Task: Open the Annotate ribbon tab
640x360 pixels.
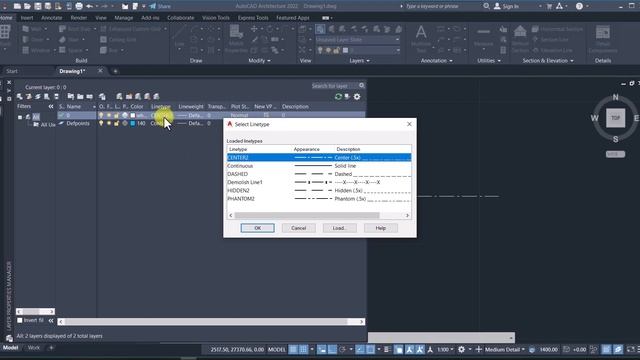Action: [x=52, y=18]
